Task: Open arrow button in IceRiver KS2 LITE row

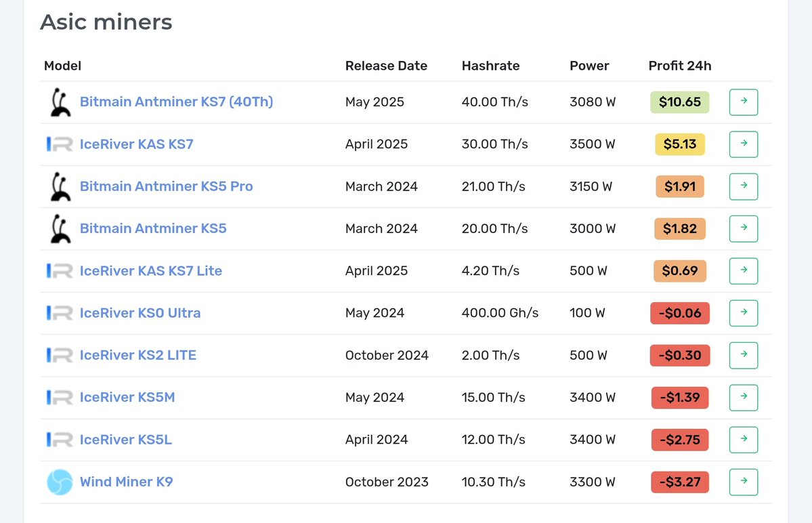Action: pyautogui.click(x=743, y=355)
